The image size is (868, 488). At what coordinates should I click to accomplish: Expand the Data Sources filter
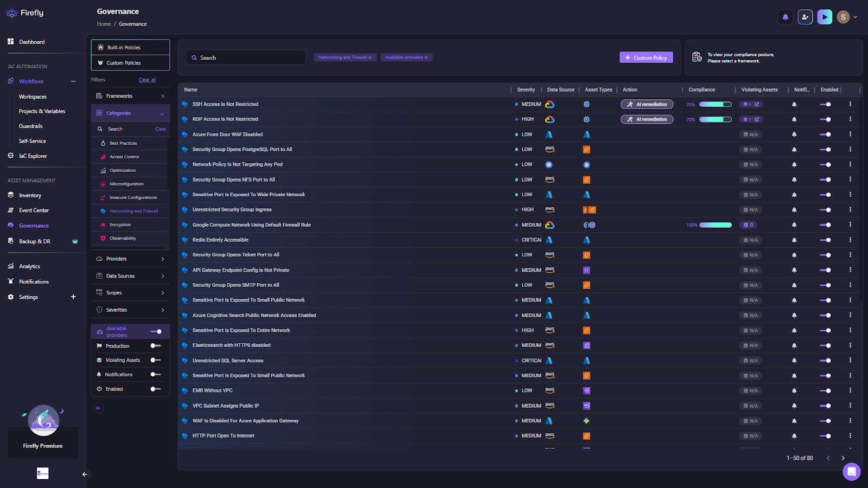tap(130, 276)
